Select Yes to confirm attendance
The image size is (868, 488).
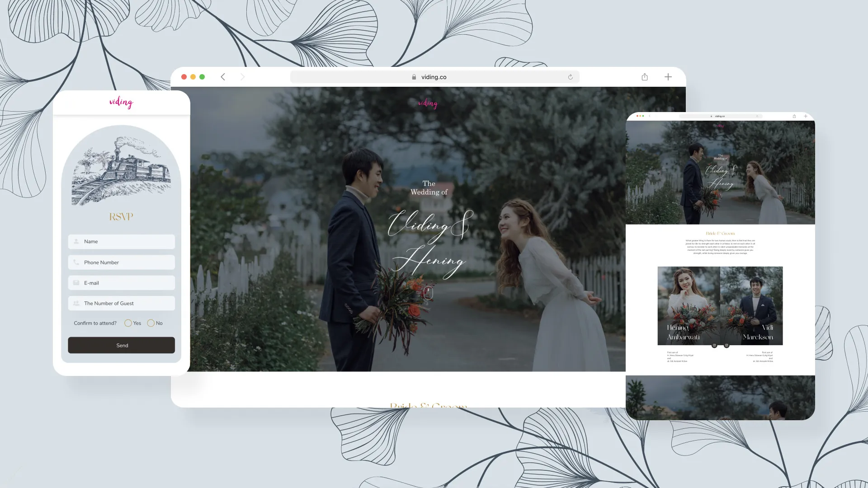pyautogui.click(x=128, y=323)
